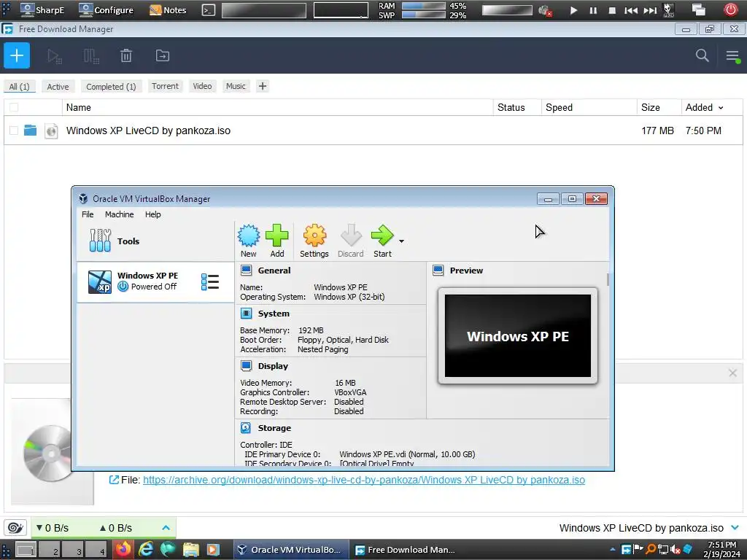Viewport: 747px width, 560px height.
Task: Click the stop media control in top bar
Action: pyautogui.click(x=612, y=10)
